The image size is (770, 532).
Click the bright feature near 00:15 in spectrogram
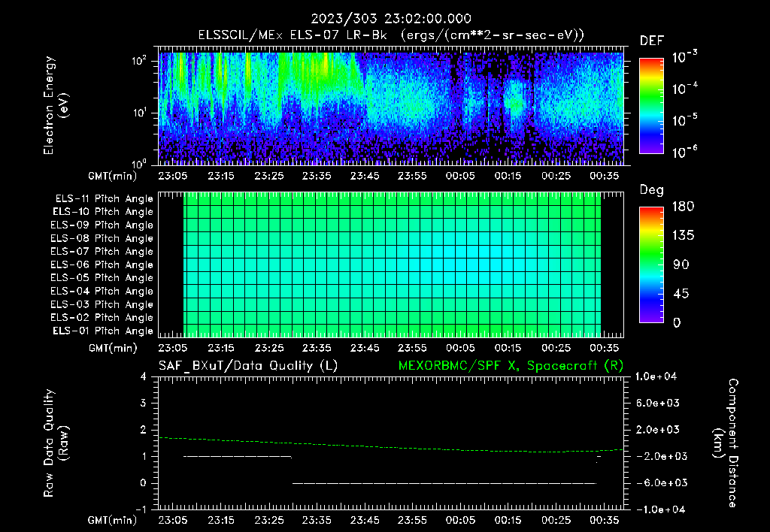coord(516,102)
